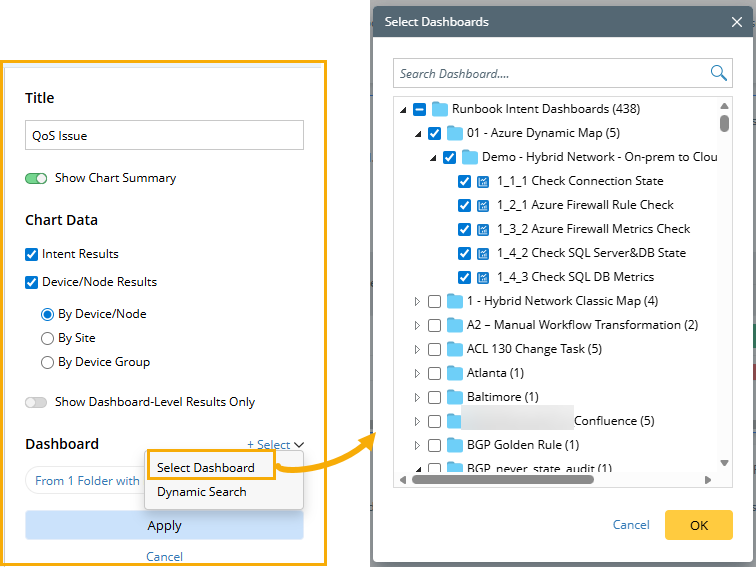Image resolution: width=756 pixels, height=567 pixels.
Task: Click the Runbook Intent Dashboards folder icon
Action: (440, 109)
